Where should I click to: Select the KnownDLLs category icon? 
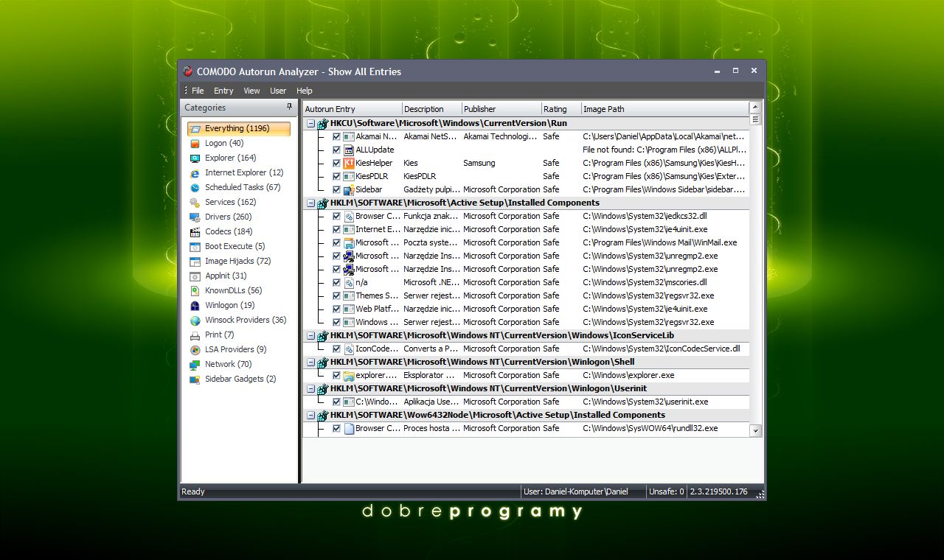coord(195,291)
